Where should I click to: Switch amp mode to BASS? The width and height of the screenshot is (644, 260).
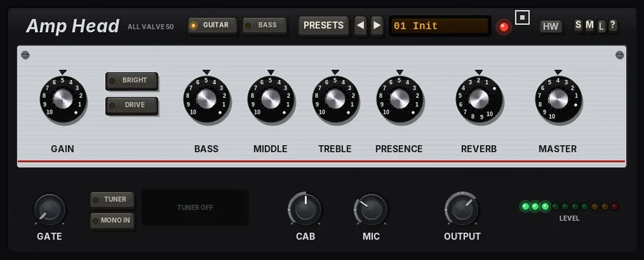[264, 26]
